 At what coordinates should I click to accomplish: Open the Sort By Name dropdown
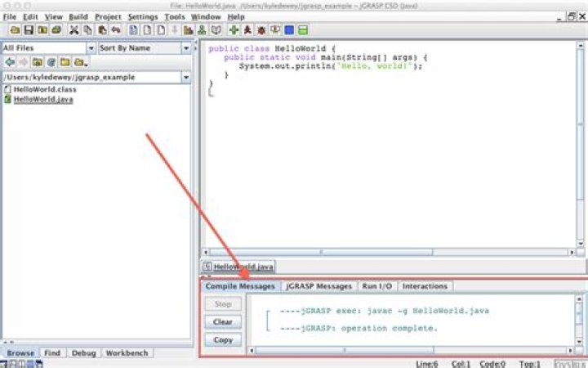tap(186, 47)
